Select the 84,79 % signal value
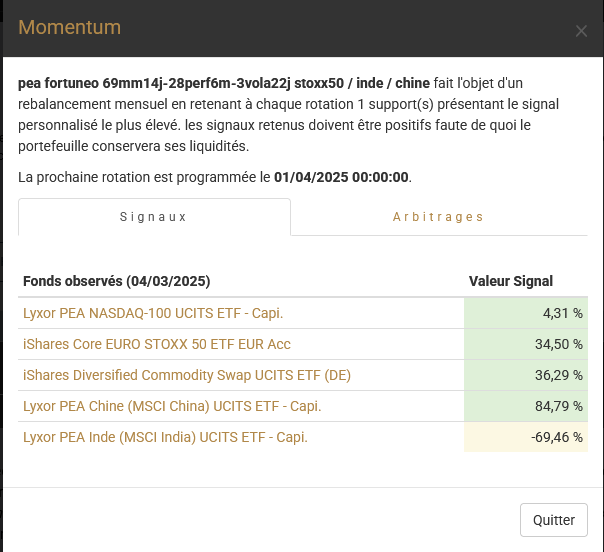The width and height of the screenshot is (604, 552). (x=559, y=406)
